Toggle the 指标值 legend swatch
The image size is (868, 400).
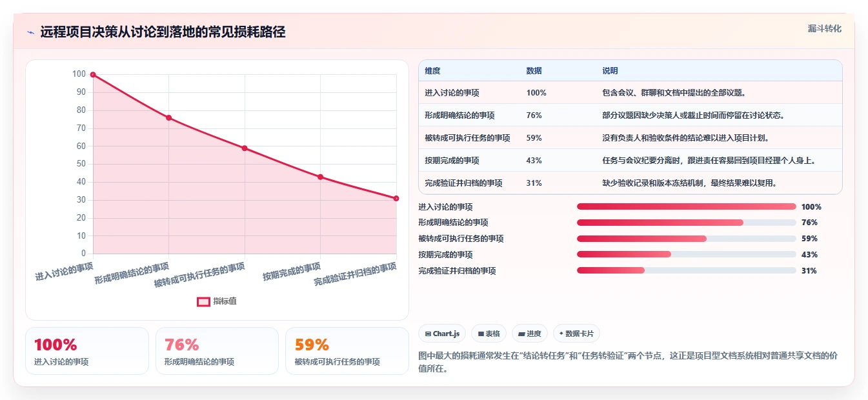click(203, 301)
